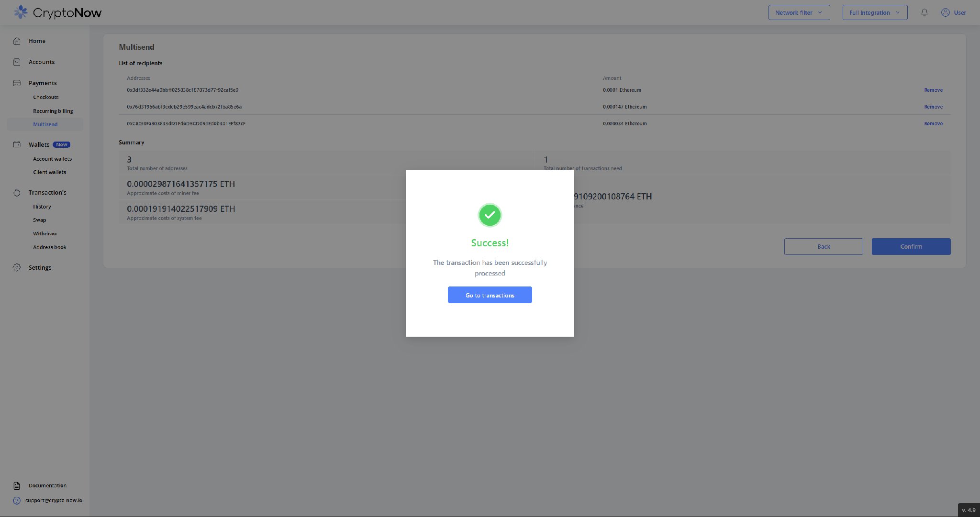Open Settings in sidebar
Screen dimensions: 980x517
coord(40,267)
